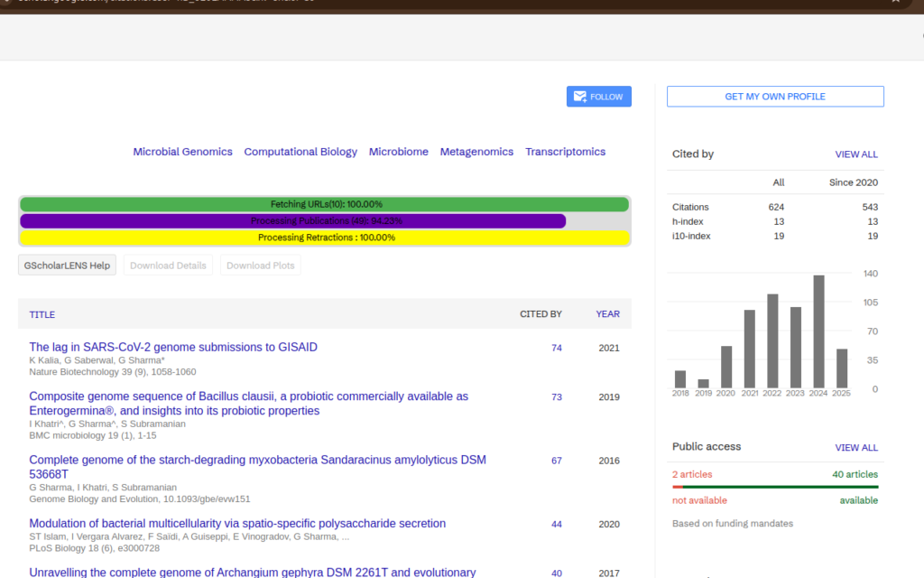The height and width of the screenshot is (578, 924).
Task: Click the Get My Own Profile button
Action: (775, 97)
